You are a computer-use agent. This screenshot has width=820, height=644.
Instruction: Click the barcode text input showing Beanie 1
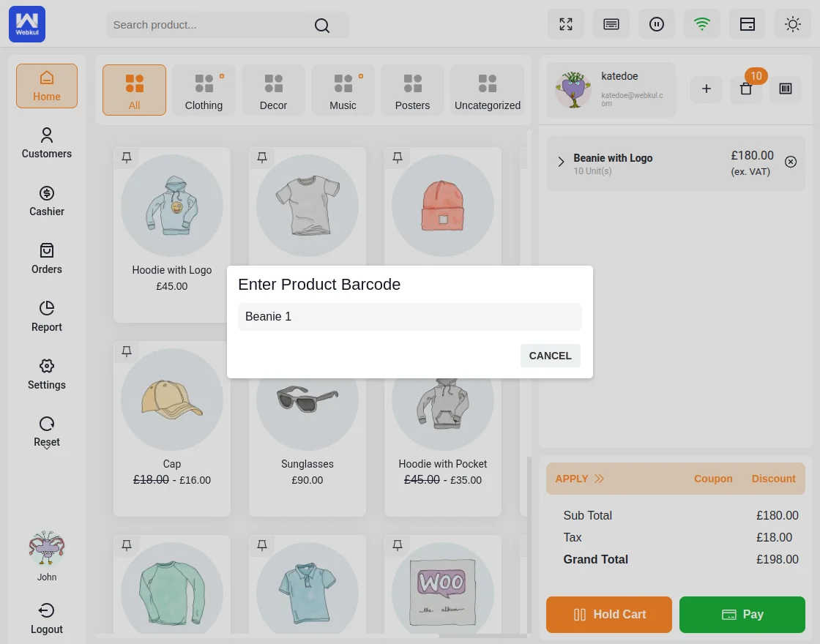click(x=410, y=317)
